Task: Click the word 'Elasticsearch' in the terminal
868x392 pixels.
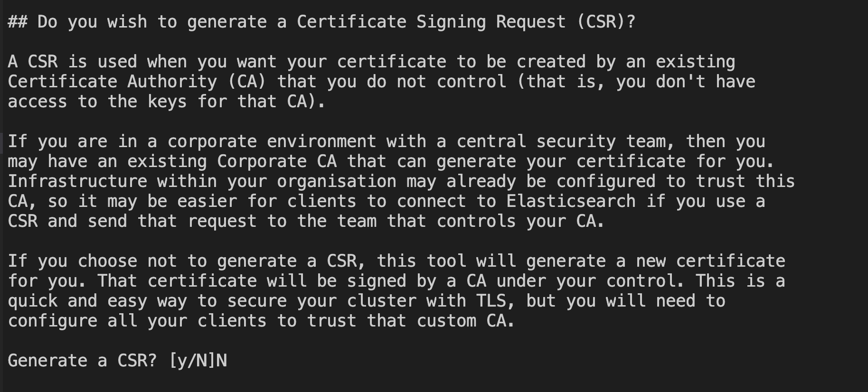Action: point(571,201)
